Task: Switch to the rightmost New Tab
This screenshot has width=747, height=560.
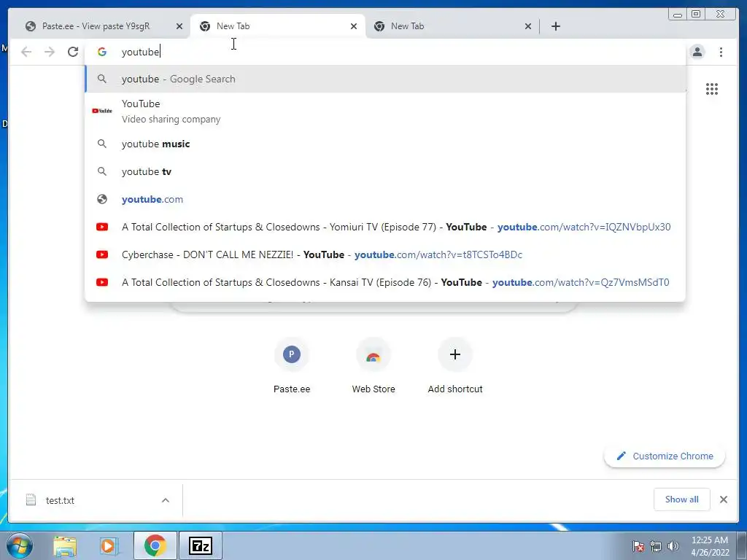Action: click(x=452, y=26)
